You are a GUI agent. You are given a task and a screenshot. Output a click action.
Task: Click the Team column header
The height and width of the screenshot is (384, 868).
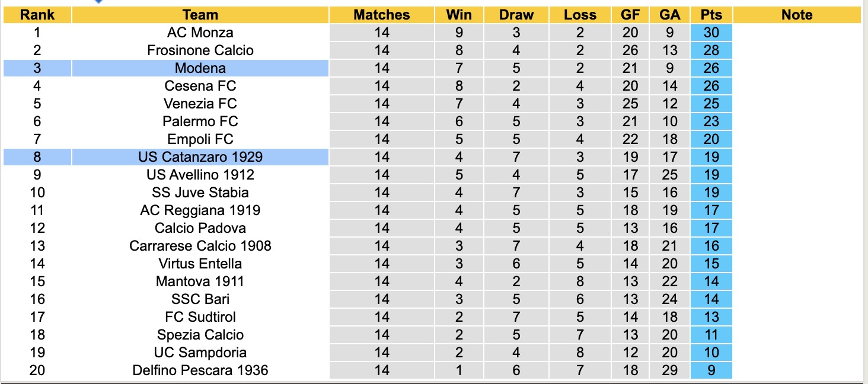click(200, 15)
